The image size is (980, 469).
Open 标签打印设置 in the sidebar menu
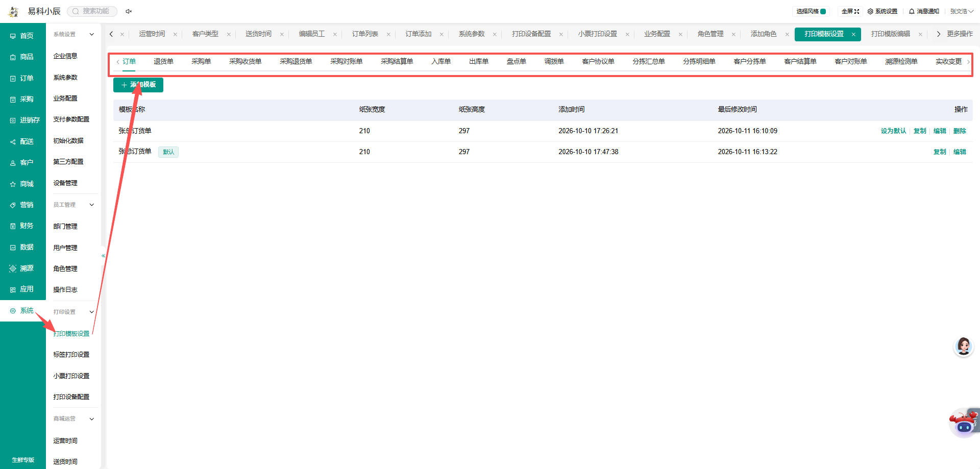click(71, 354)
